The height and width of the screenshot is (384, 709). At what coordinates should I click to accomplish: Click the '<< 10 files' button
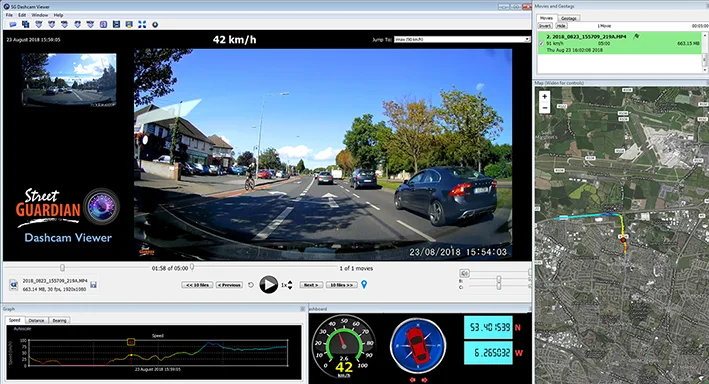click(197, 285)
